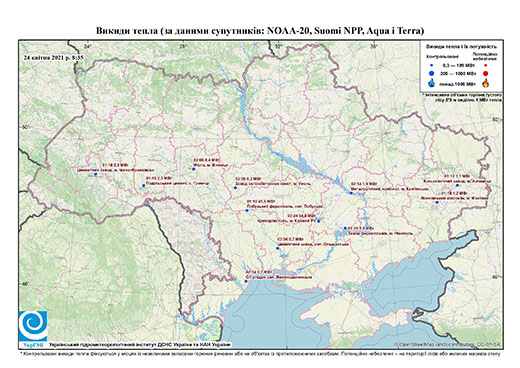Select the Olshanske cement plant blue marker
520x368 pixels.
278,248
